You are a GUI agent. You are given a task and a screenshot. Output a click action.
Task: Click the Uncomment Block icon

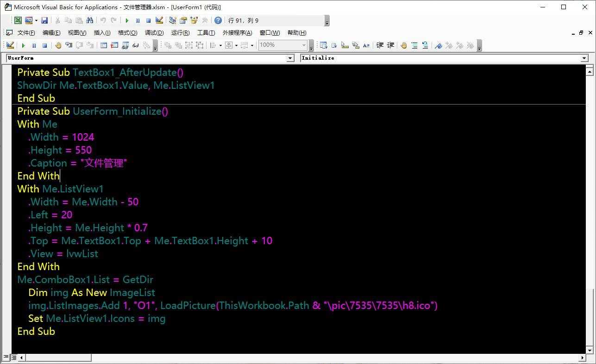tap(425, 45)
